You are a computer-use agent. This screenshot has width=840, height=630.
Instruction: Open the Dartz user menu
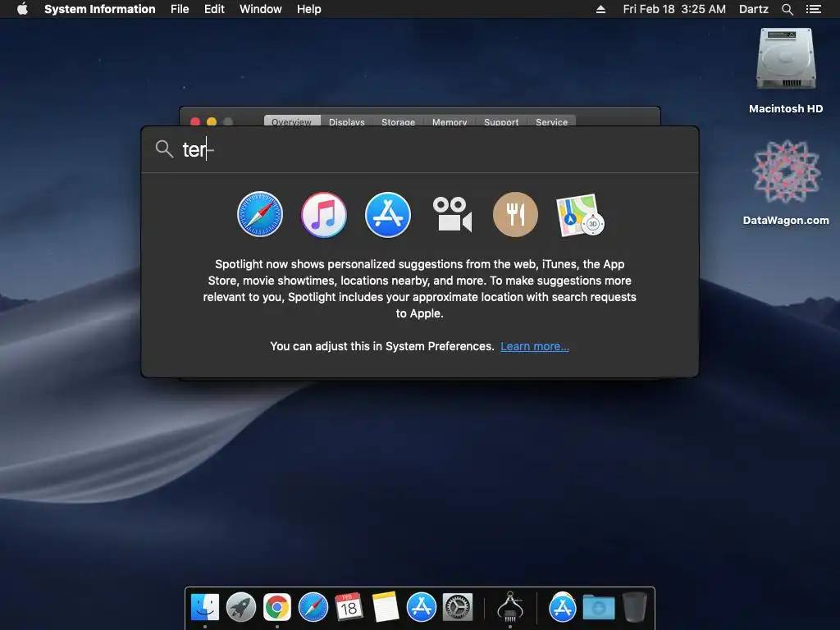point(754,9)
